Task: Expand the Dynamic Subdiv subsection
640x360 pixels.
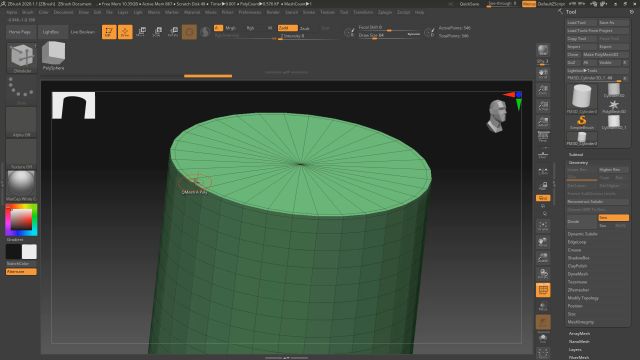Action: [582, 234]
